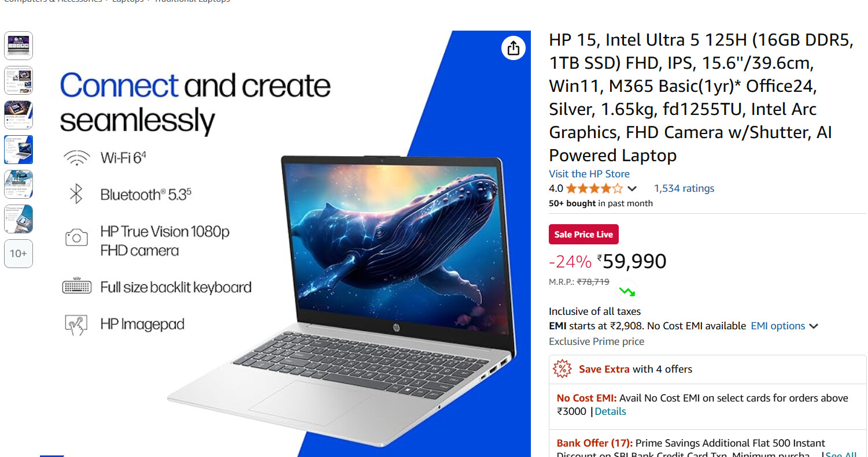Open the 10+ more images thumbnail

tap(19, 254)
